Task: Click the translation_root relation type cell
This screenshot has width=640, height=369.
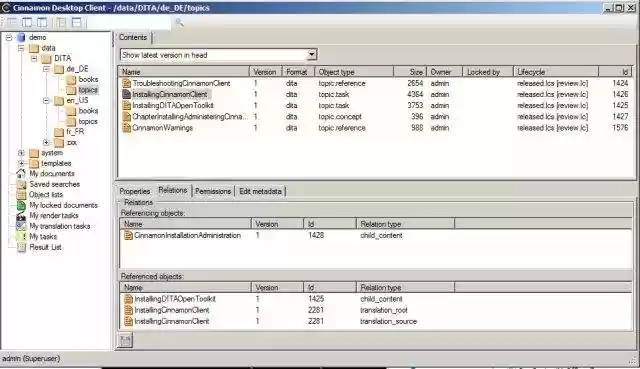Action: (384, 310)
